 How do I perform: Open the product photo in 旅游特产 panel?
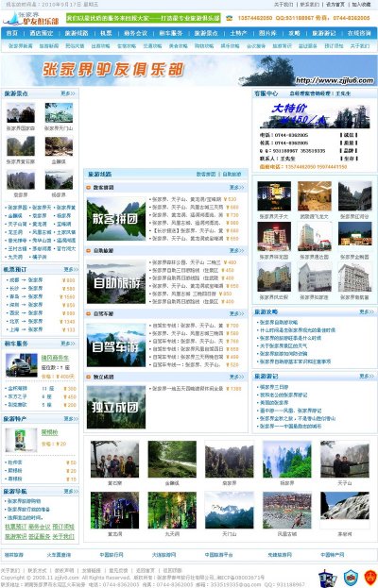[22, 440]
